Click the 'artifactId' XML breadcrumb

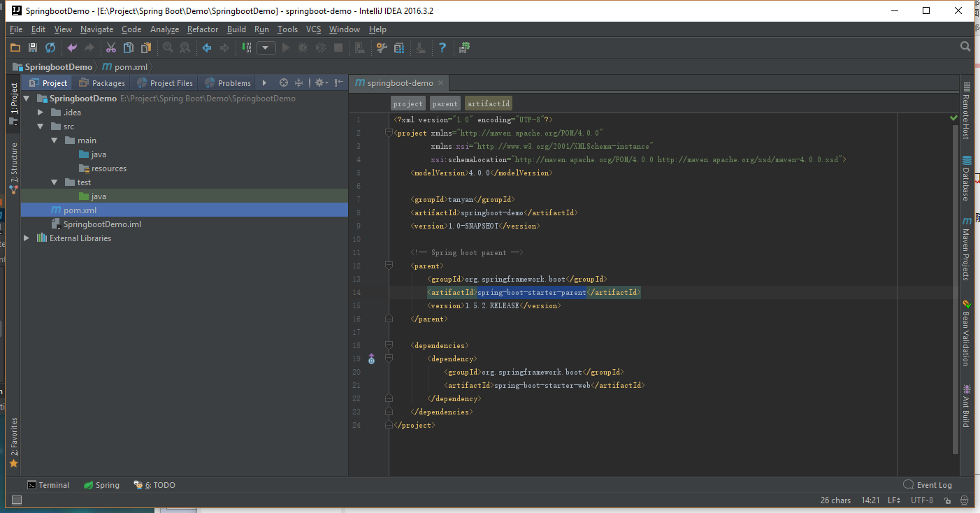(489, 103)
